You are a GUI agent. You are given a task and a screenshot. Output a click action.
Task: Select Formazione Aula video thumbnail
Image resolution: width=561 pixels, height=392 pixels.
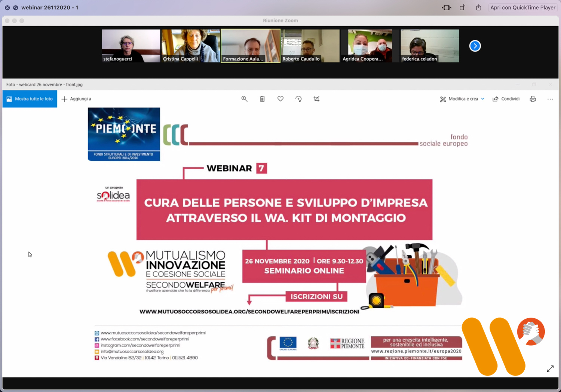(251, 46)
